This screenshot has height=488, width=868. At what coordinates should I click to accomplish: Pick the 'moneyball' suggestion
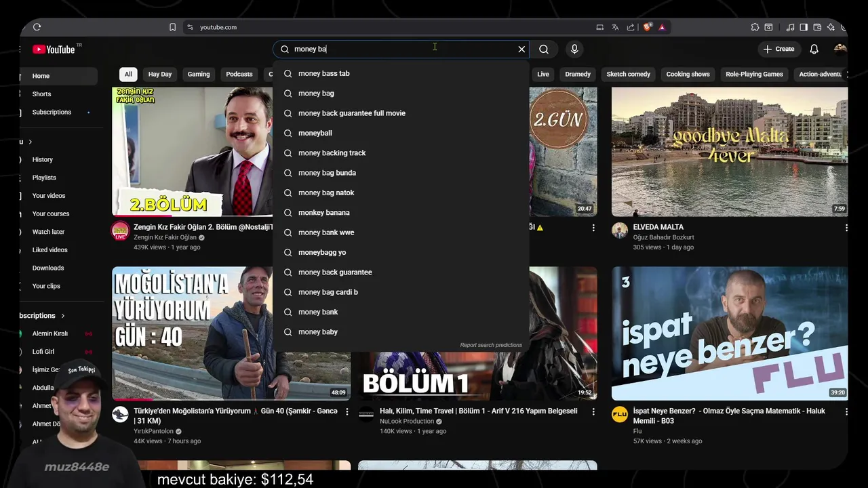(x=401, y=133)
